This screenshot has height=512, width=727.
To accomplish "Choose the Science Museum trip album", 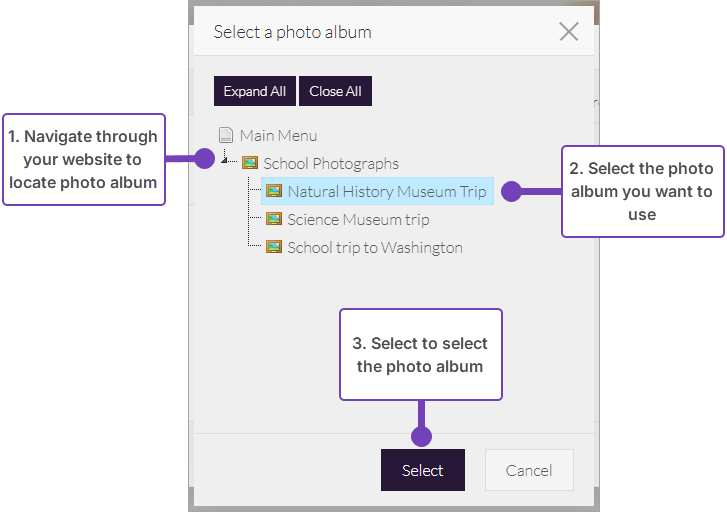I will [358, 219].
